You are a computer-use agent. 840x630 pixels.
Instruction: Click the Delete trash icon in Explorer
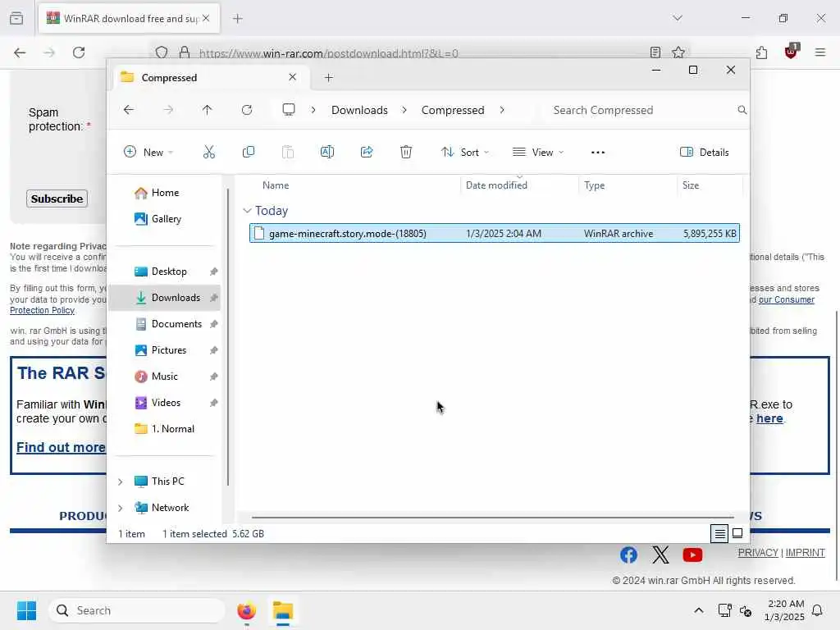(406, 152)
